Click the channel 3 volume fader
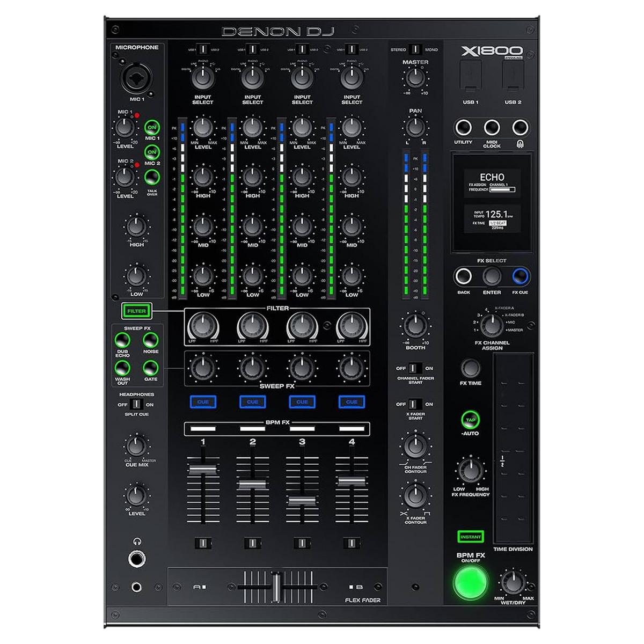This screenshot has width=644, height=644. (302, 501)
